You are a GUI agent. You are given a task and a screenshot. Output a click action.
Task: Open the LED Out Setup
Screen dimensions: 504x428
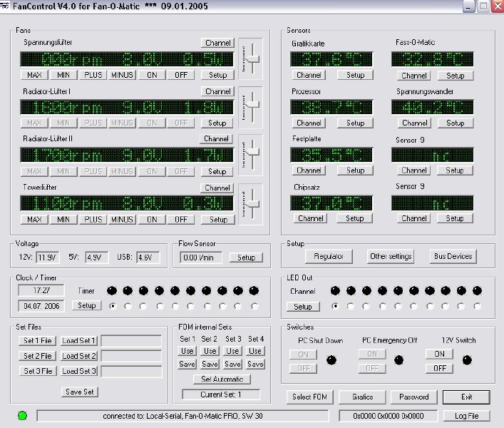pyautogui.click(x=303, y=307)
